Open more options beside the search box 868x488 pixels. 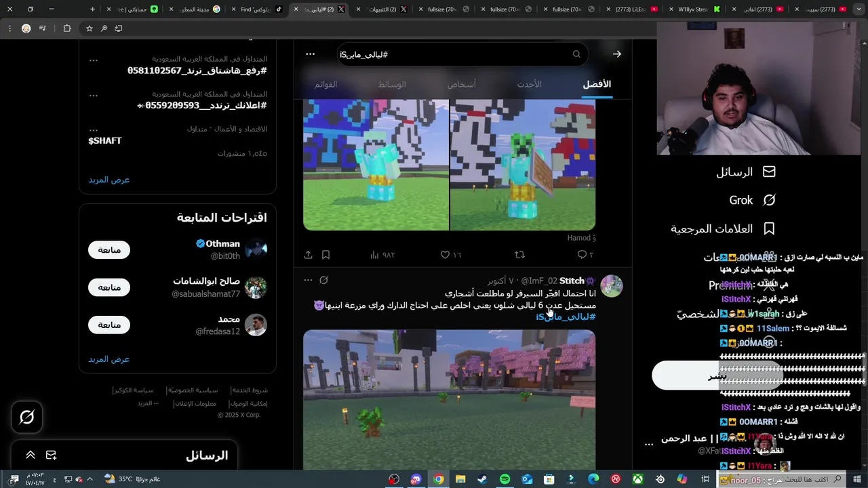310,54
